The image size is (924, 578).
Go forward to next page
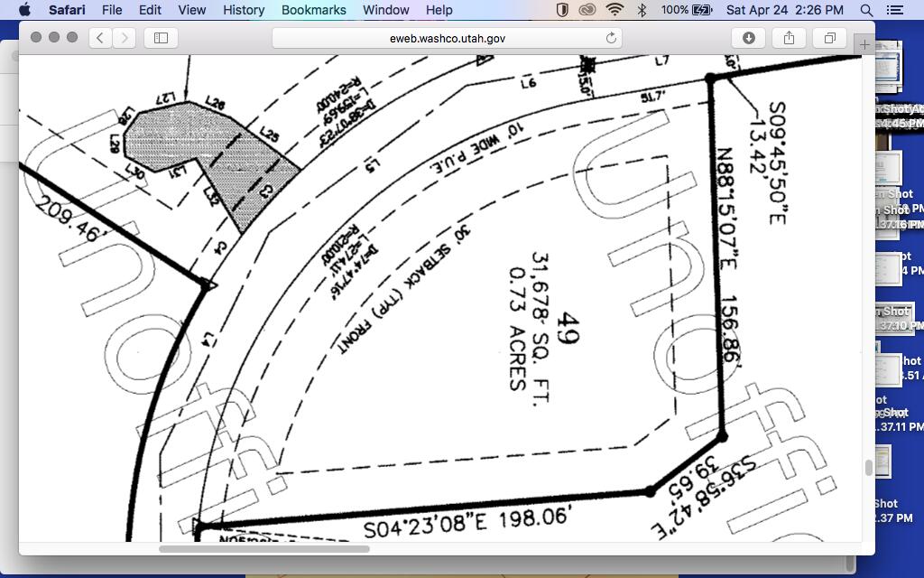(x=125, y=38)
